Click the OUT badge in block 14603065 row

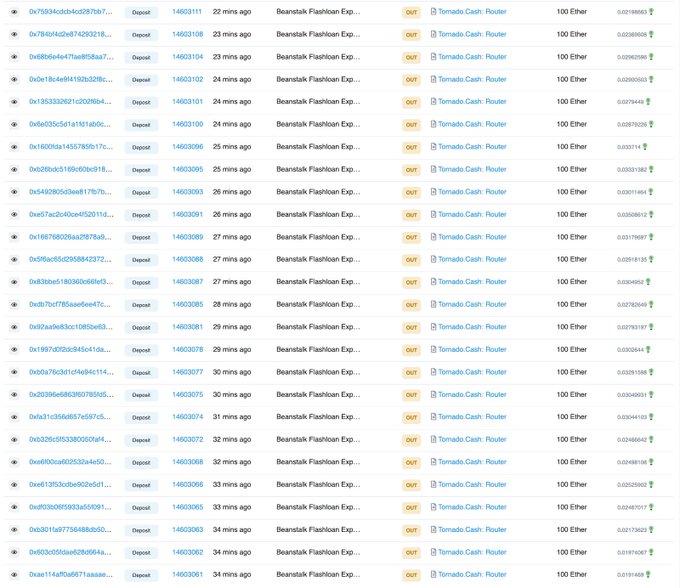[411, 507]
